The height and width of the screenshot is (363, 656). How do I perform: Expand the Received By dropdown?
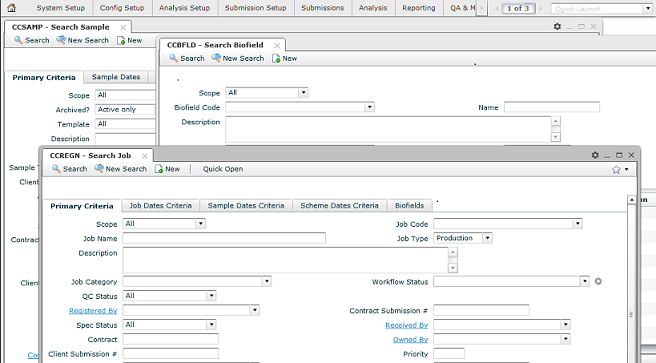click(566, 325)
